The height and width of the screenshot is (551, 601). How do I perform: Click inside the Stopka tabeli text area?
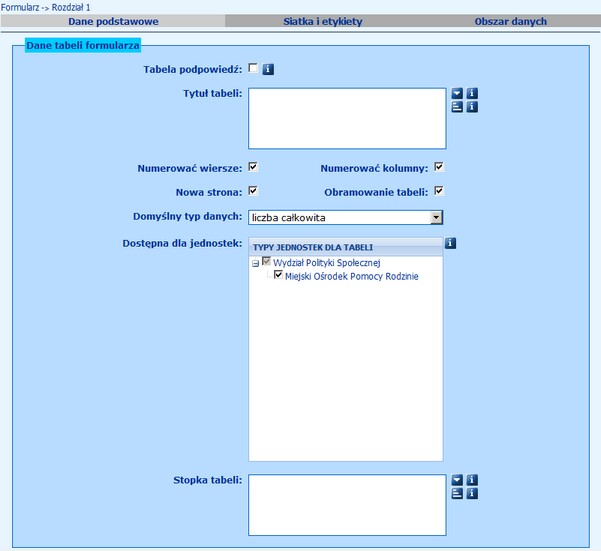pyautogui.click(x=345, y=505)
